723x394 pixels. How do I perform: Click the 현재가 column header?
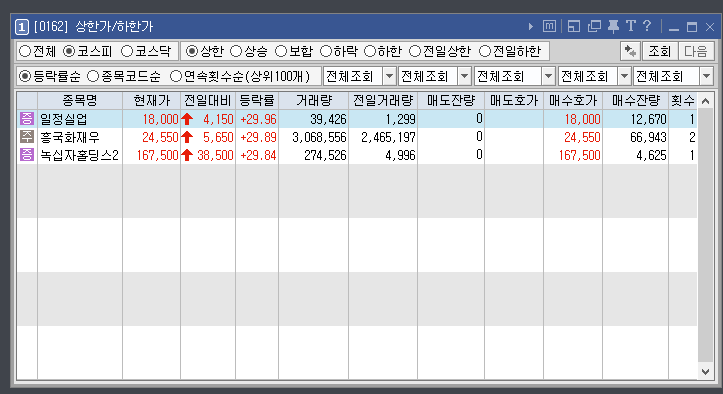[152, 101]
